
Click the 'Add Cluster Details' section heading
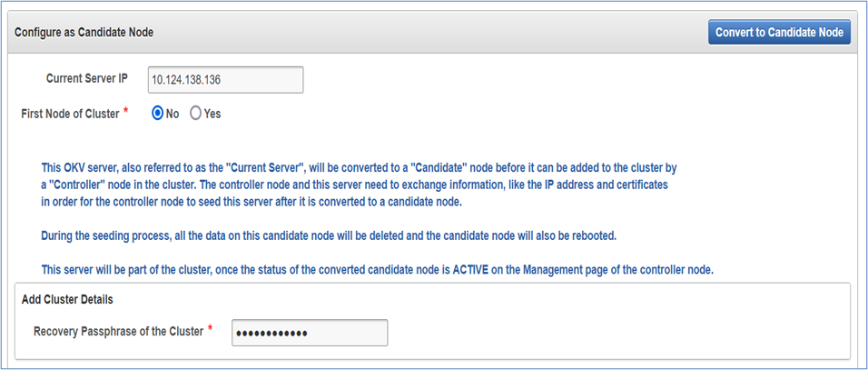(x=66, y=299)
